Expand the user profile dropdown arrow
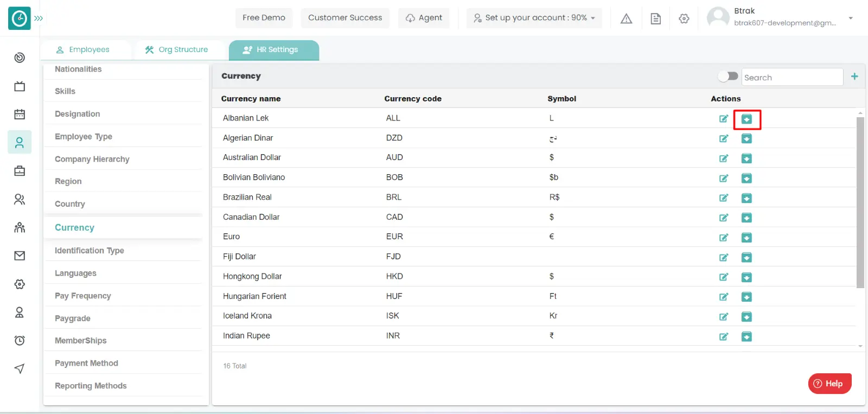The height and width of the screenshot is (414, 868). [851, 18]
